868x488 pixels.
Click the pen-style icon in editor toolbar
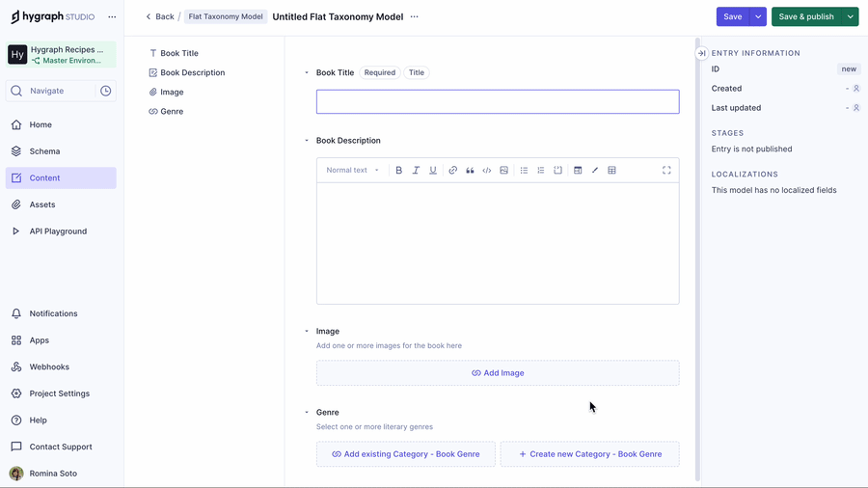595,171
